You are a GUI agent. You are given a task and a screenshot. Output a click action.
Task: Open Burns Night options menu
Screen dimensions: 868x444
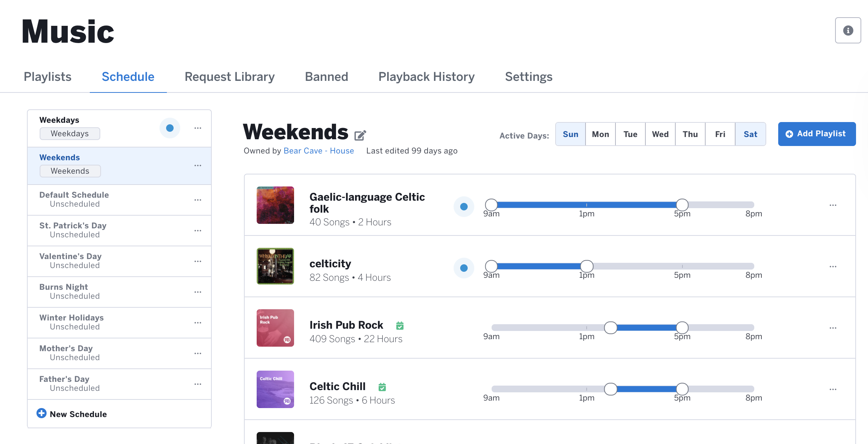pyautogui.click(x=198, y=292)
